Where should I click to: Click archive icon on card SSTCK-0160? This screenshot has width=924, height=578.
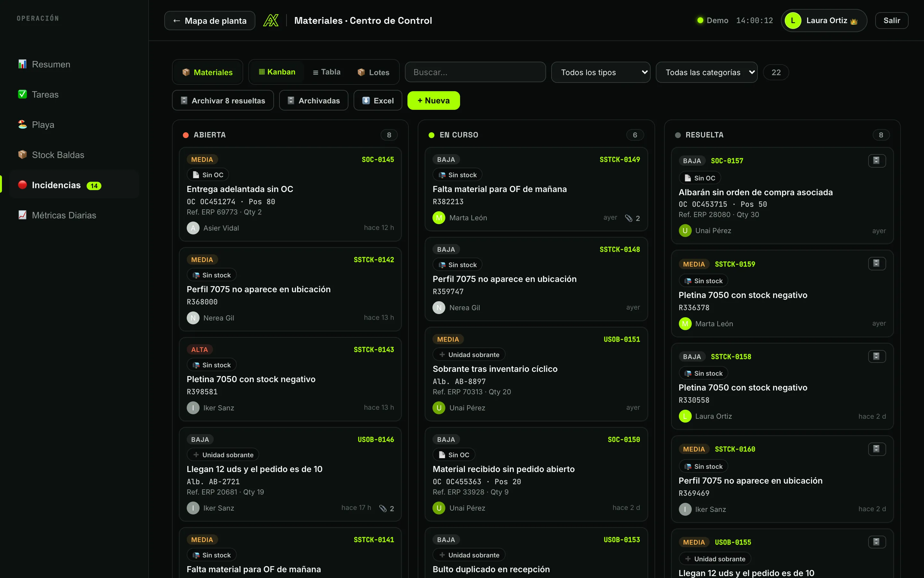(877, 449)
